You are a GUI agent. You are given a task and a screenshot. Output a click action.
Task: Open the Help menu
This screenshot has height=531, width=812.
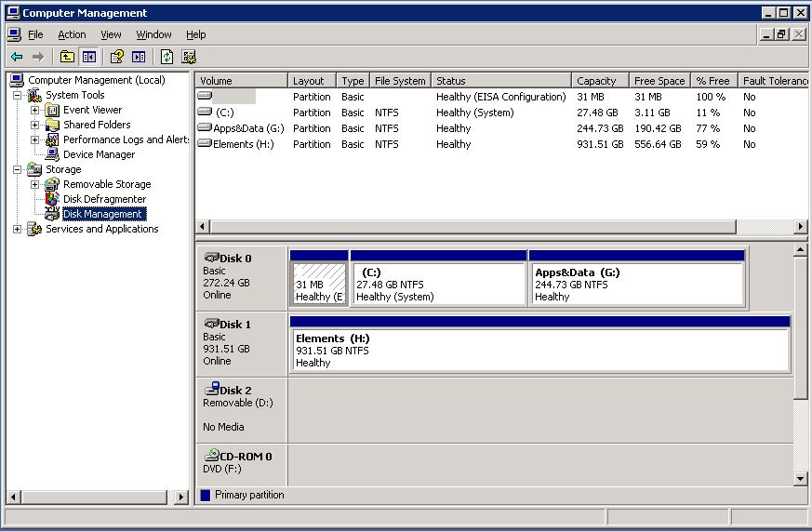(x=195, y=34)
